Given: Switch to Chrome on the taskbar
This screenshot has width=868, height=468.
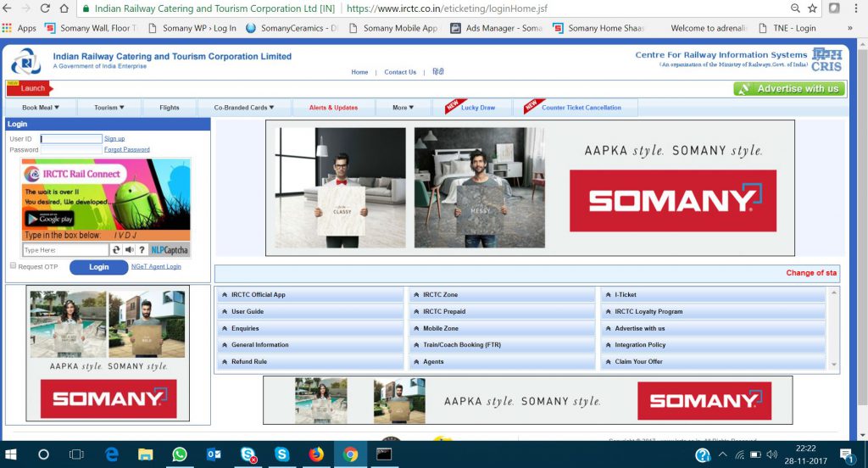Looking at the screenshot, I should (x=350, y=454).
